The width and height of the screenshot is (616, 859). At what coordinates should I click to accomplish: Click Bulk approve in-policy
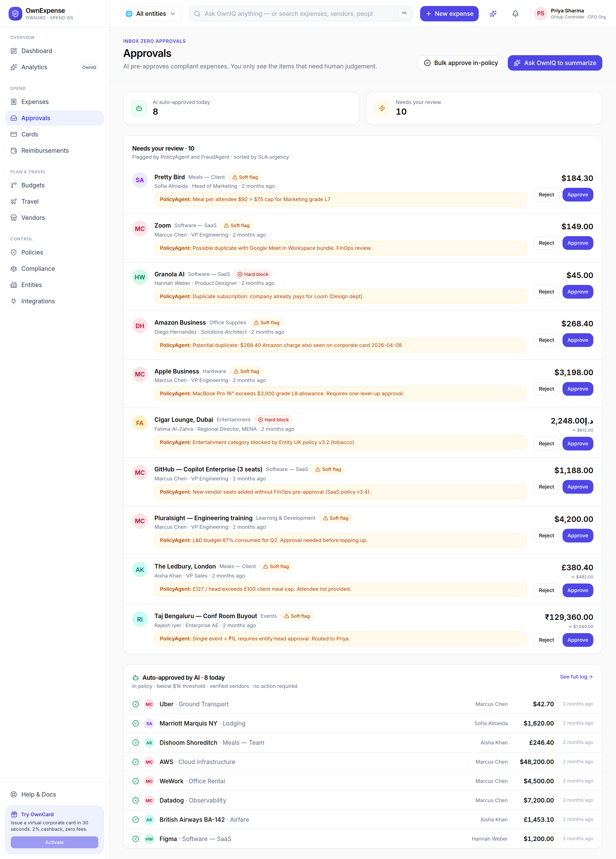coord(461,63)
